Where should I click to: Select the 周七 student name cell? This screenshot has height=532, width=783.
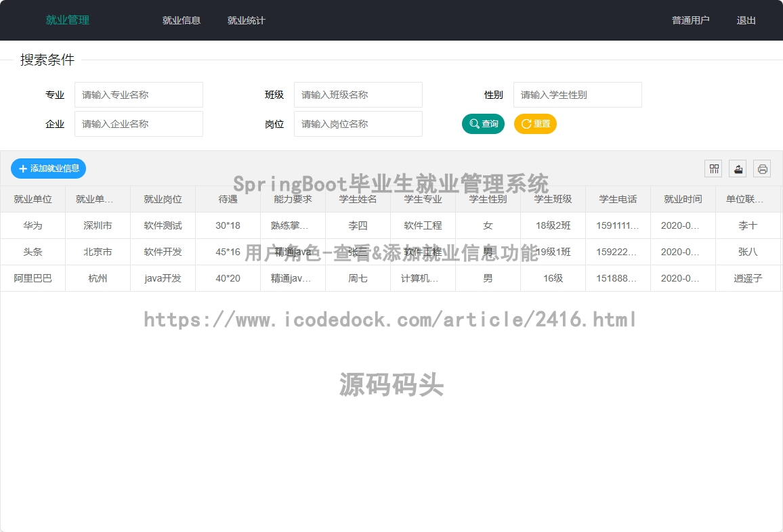coord(358,278)
